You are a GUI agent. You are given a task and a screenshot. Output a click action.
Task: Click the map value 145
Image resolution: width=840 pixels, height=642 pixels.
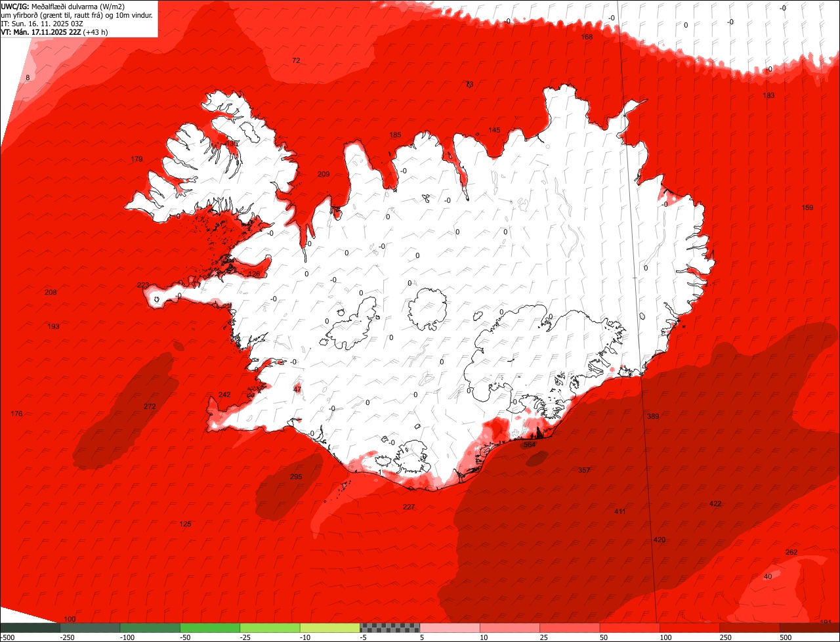click(494, 131)
